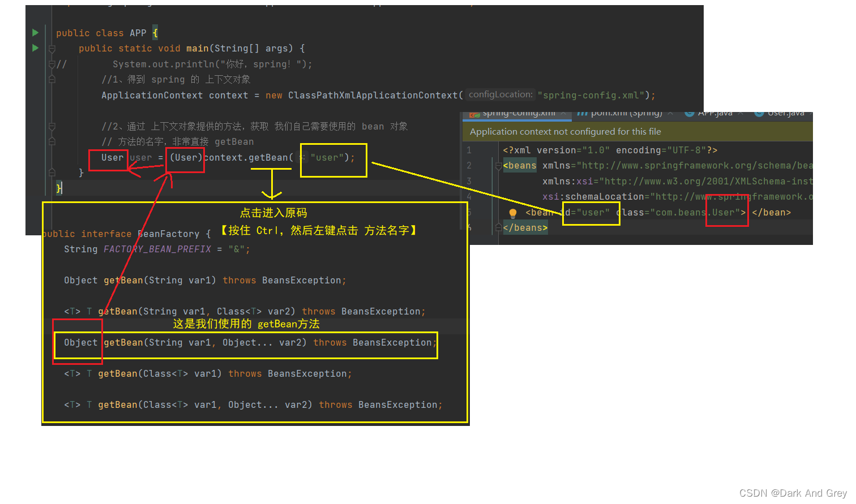Close the APP.java tab
Screen dimensions: 856x504
pos(741,114)
